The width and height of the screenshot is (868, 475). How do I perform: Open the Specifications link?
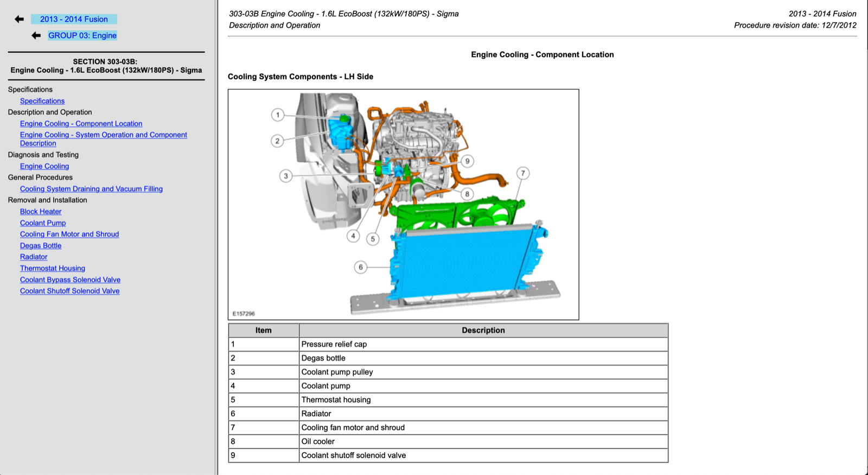[x=42, y=101]
